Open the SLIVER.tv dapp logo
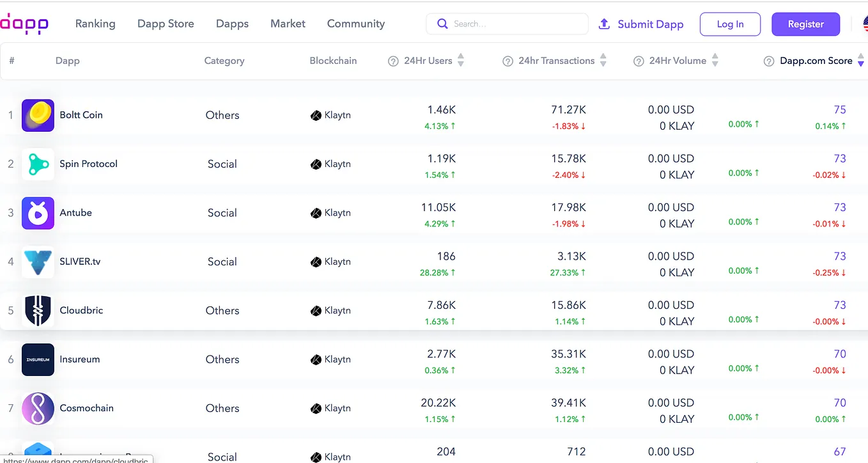The image size is (868, 463). [x=38, y=262]
